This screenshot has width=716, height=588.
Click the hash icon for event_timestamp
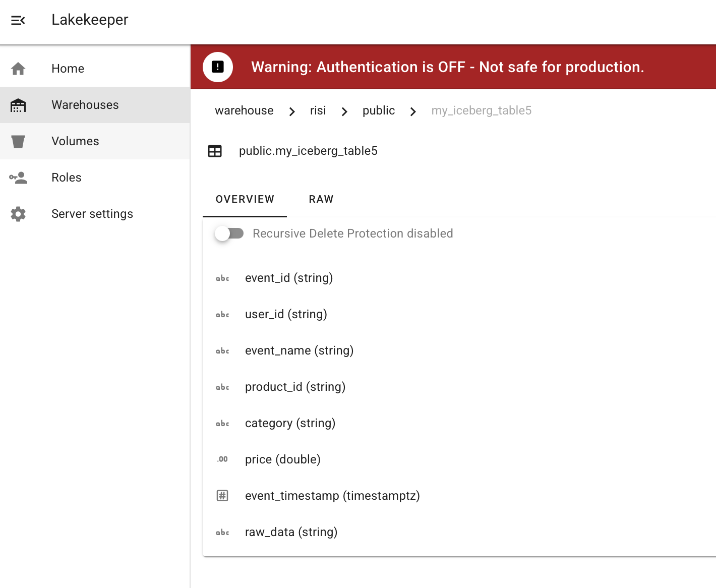222,496
